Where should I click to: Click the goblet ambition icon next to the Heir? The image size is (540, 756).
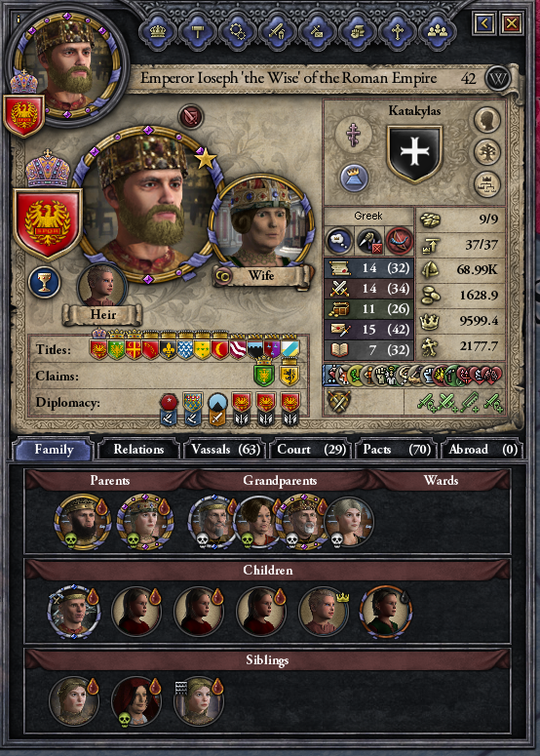[x=44, y=282]
